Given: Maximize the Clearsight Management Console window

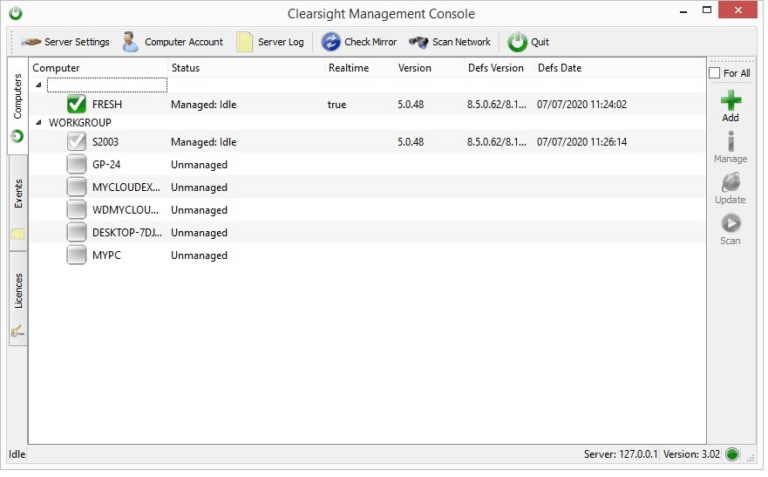Looking at the screenshot, I should click(707, 10).
